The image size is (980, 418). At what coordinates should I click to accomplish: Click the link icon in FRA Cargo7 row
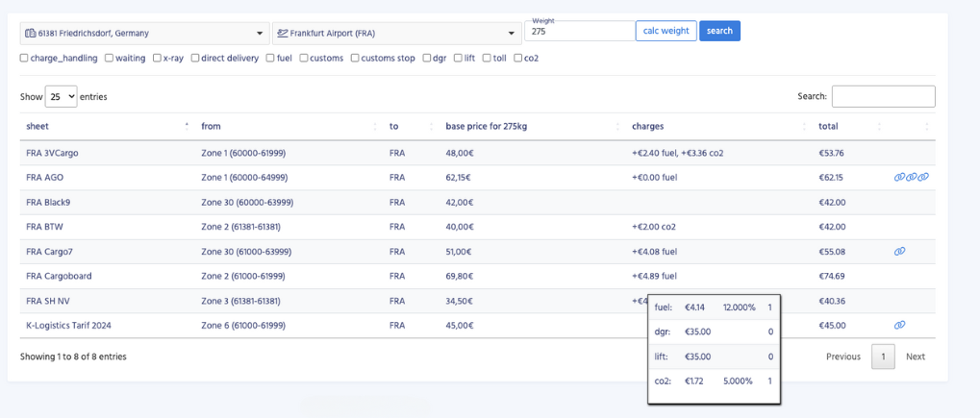coord(899,252)
